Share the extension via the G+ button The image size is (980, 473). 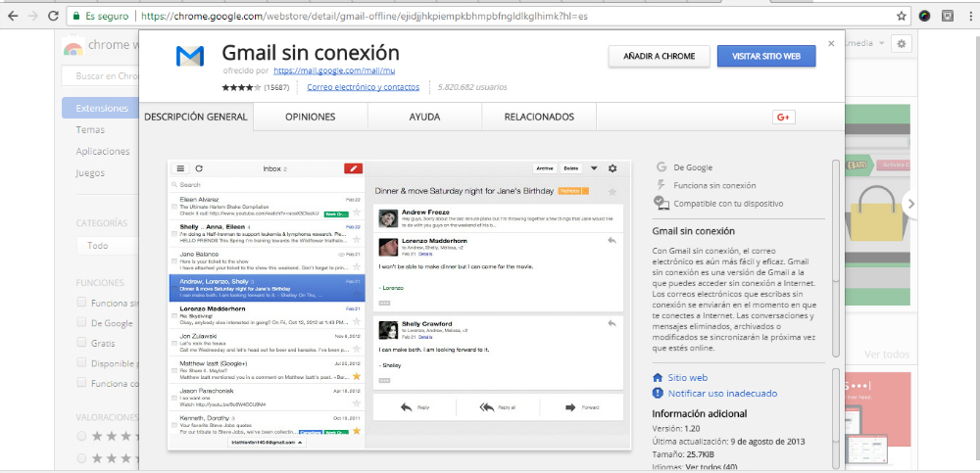(783, 118)
